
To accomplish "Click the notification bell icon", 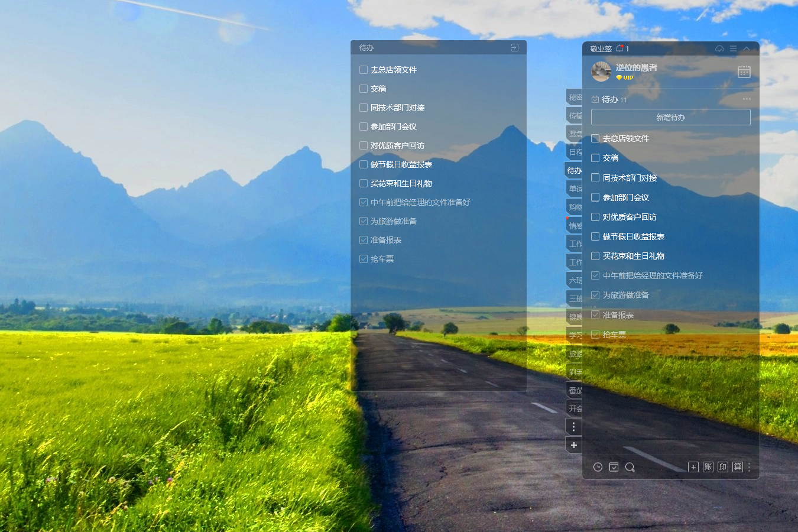I will 619,48.
